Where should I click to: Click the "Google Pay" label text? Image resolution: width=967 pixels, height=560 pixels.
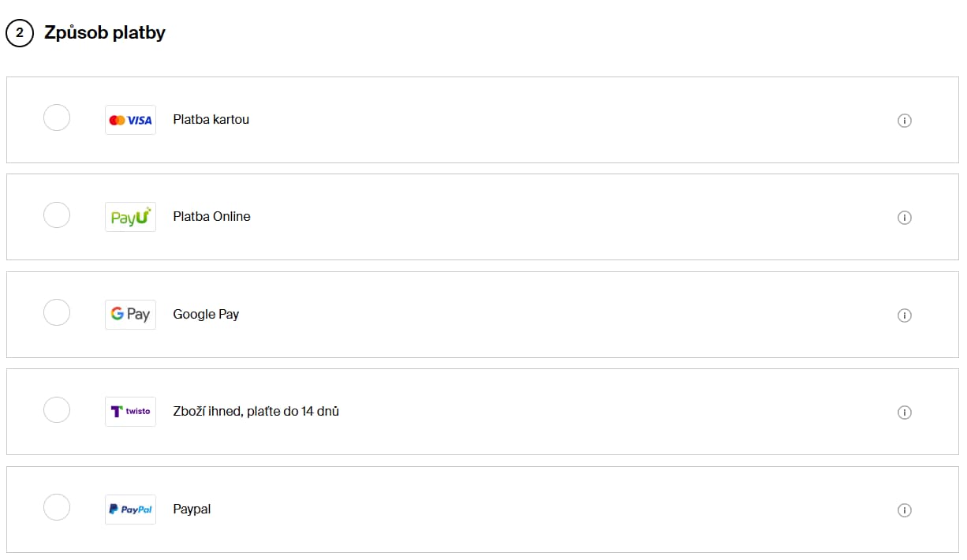206,314
